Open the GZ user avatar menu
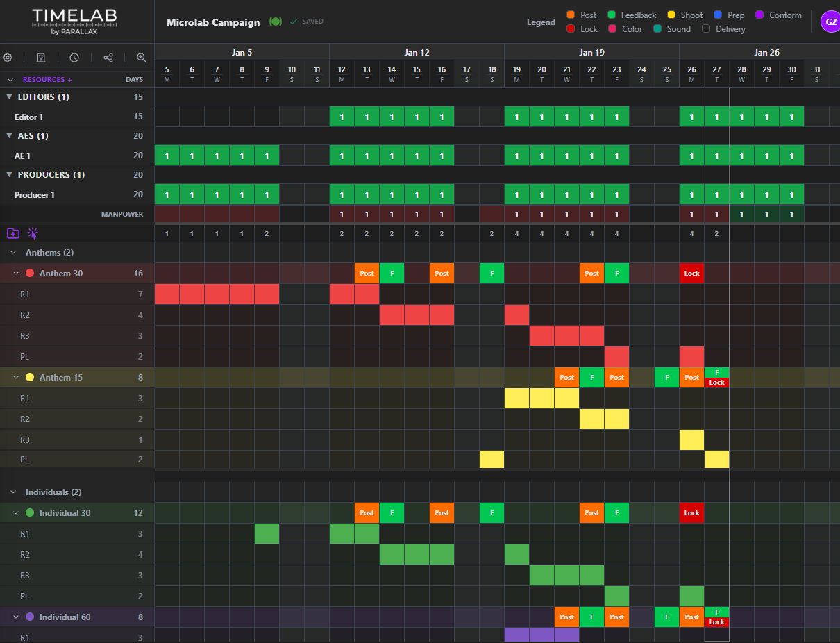This screenshot has width=840, height=643. [x=830, y=22]
